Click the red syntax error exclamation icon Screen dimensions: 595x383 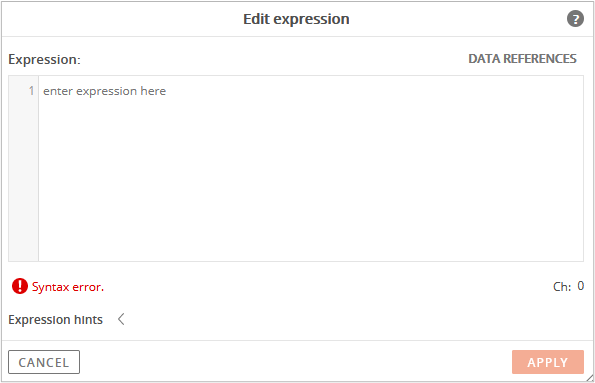(x=20, y=286)
